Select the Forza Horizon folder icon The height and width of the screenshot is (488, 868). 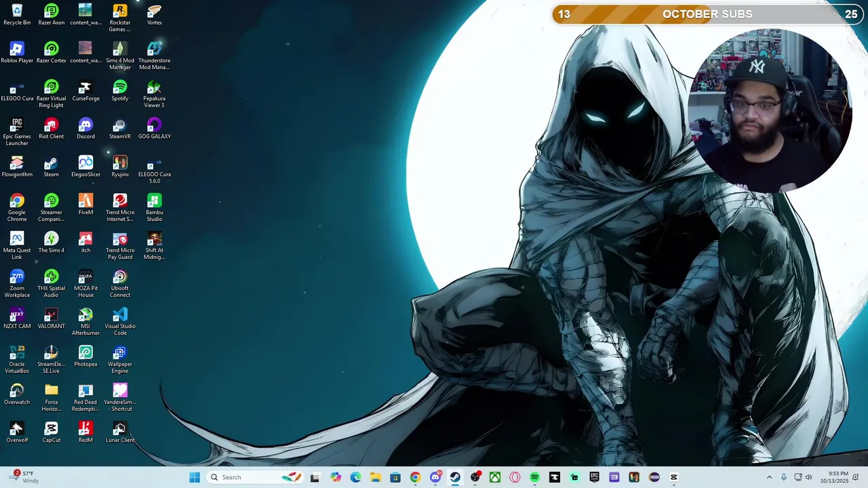pos(52,398)
